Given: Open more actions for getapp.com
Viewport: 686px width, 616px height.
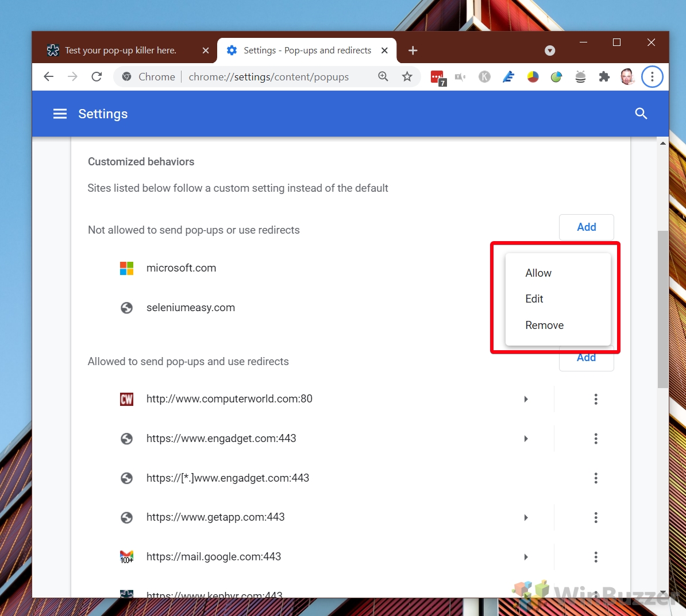Looking at the screenshot, I should [596, 518].
